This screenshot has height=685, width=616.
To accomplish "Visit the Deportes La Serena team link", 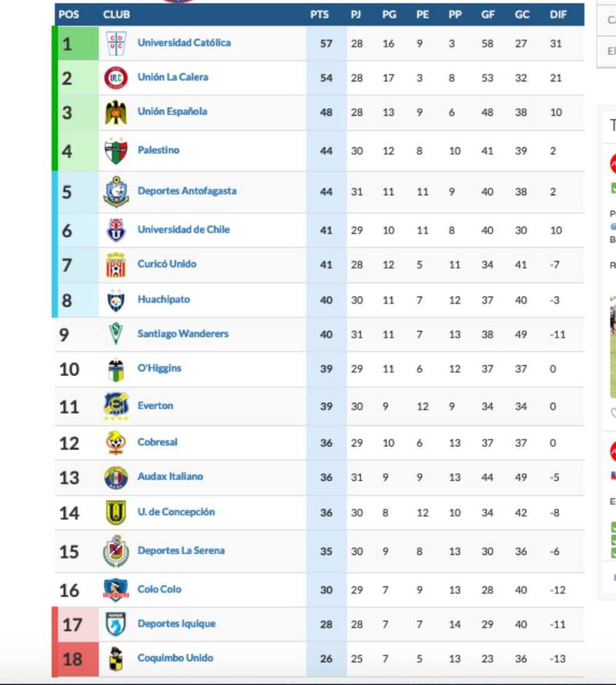I will pyautogui.click(x=181, y=551).
